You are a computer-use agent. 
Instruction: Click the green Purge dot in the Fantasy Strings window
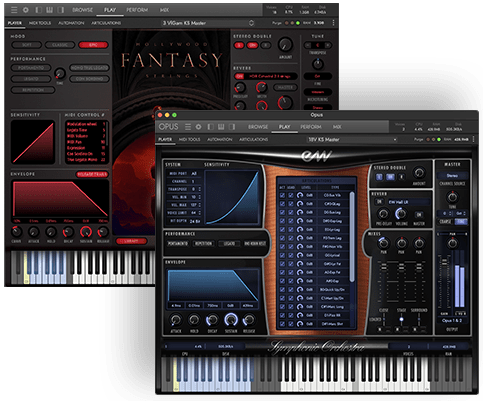(x=298, y=23)
